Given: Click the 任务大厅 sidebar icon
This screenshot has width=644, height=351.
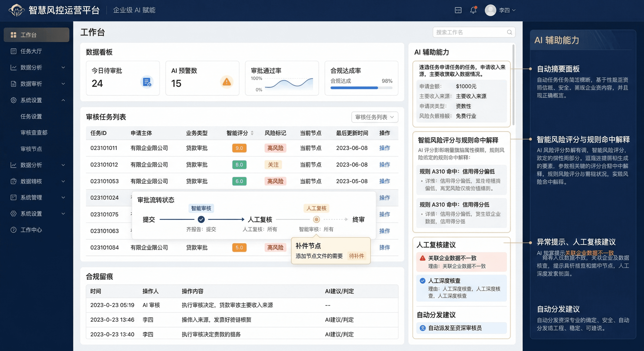Looking at the screenshot, I should point(13,51).
